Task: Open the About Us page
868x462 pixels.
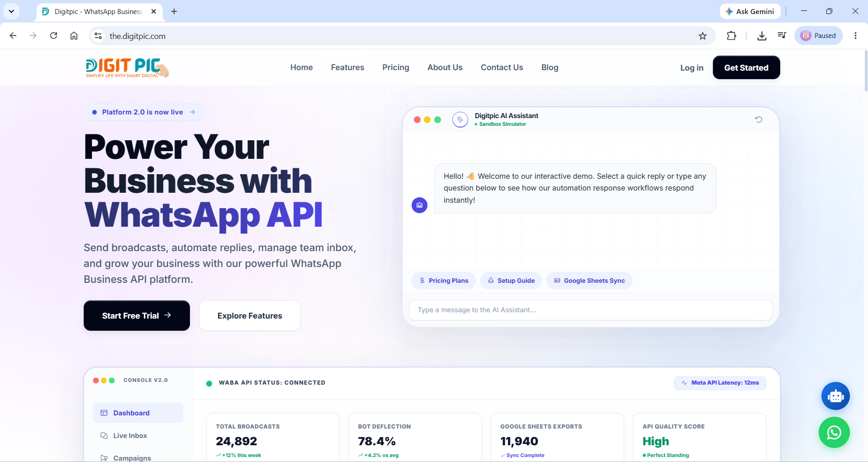Action: click(x=445, y=67)
